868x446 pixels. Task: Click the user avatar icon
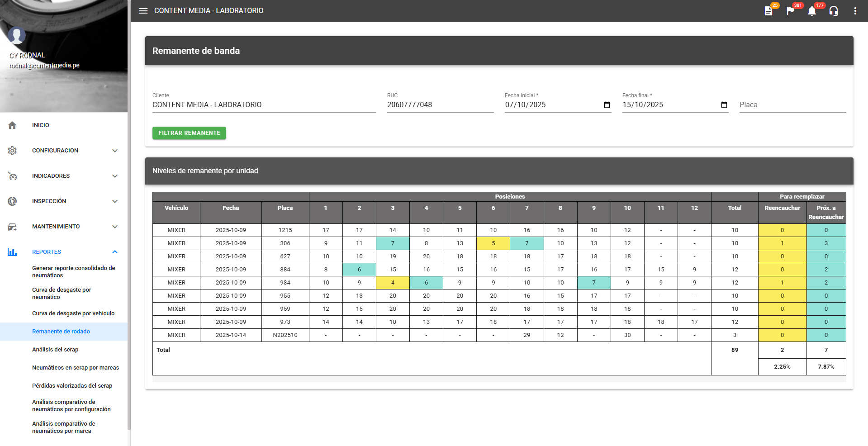coord(17,35)
